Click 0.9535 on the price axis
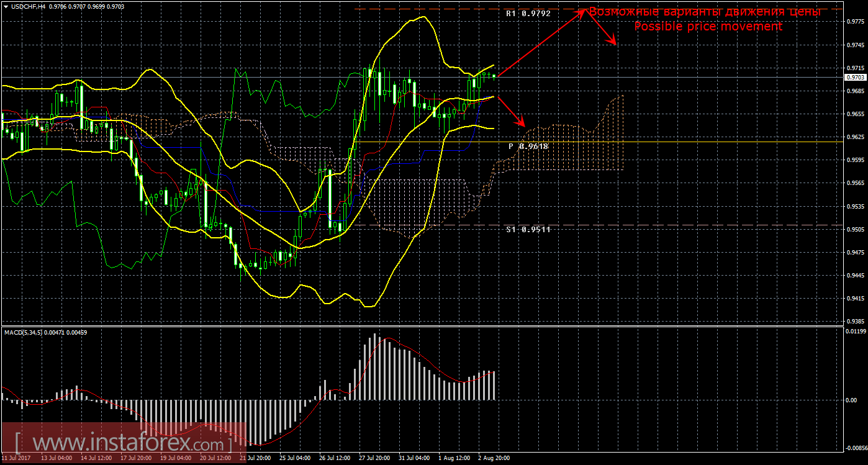 point(856,206)
